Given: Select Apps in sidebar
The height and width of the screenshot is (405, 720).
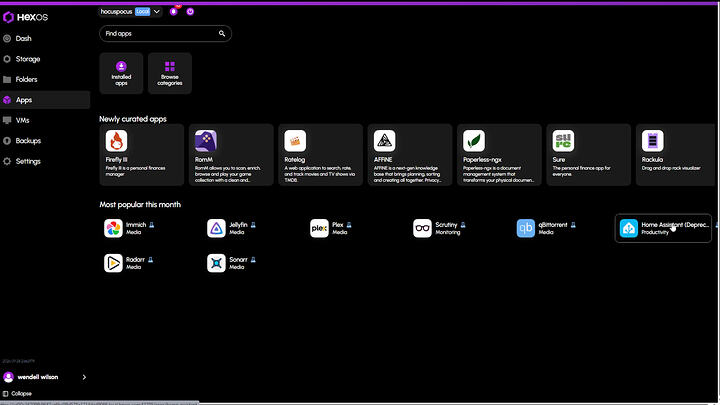Looking at the screenshot, I should pyautogui.click(x=45, y=100).
